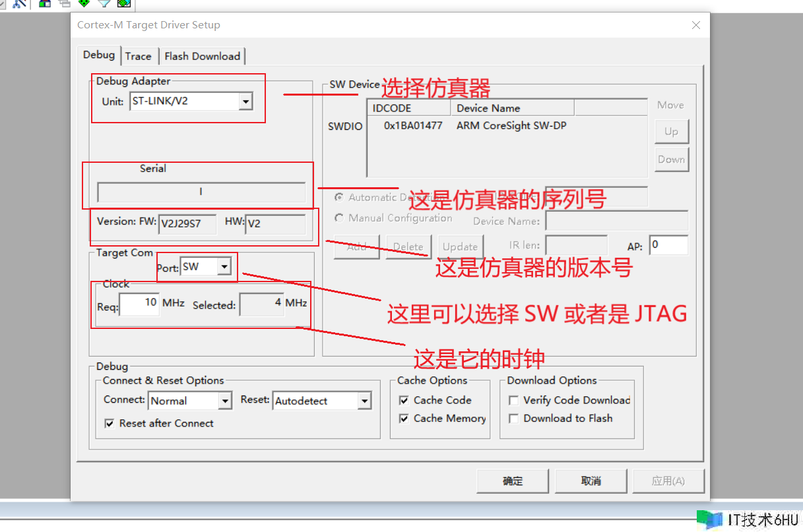The height and width of the screenshot is (532, 803).
Task: Click the 确定 confirm button
Action: tap(513, 481)
